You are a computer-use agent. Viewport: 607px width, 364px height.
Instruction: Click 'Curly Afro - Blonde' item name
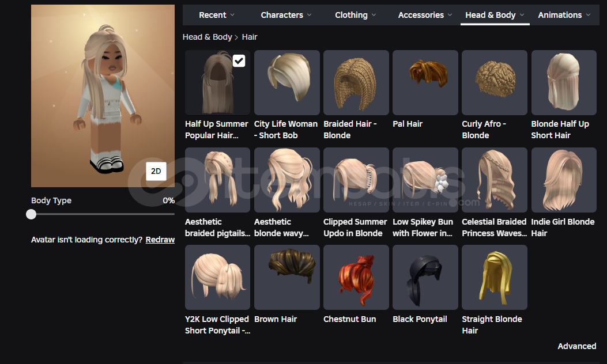click(x=484, y=130)
